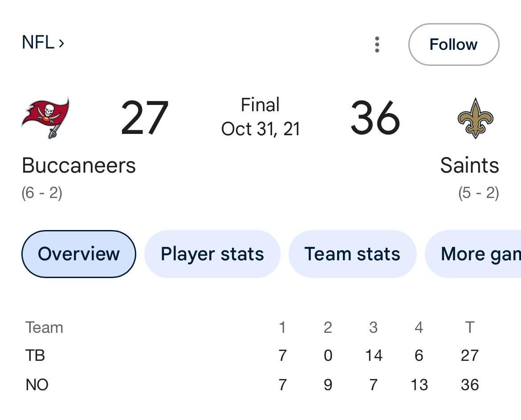Screen dimensions: 521x420
Task: Select the Overview tab
Action: 79,254
